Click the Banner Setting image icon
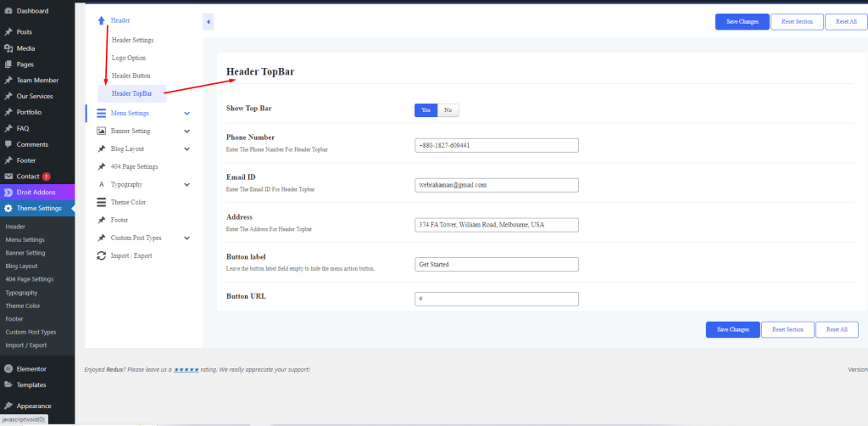 [101, 132]
